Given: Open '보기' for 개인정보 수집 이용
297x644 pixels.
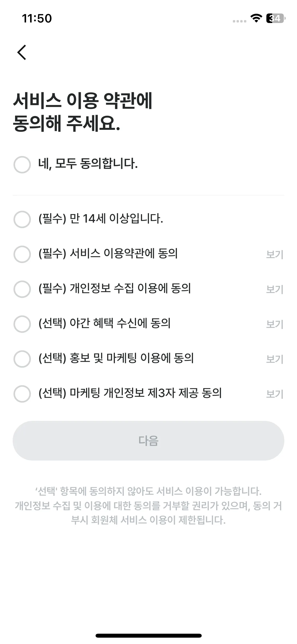Looking at the screenshot, I should pos(275,289).
